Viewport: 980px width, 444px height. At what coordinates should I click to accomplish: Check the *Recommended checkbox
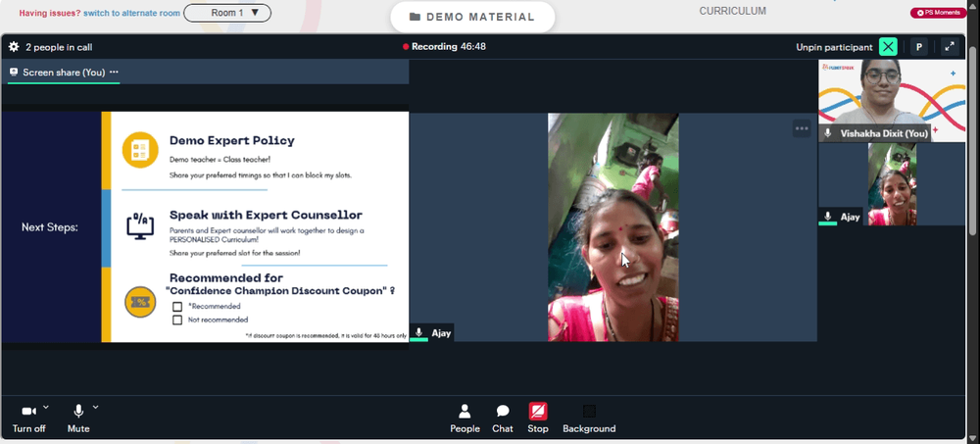click(177, 307)
